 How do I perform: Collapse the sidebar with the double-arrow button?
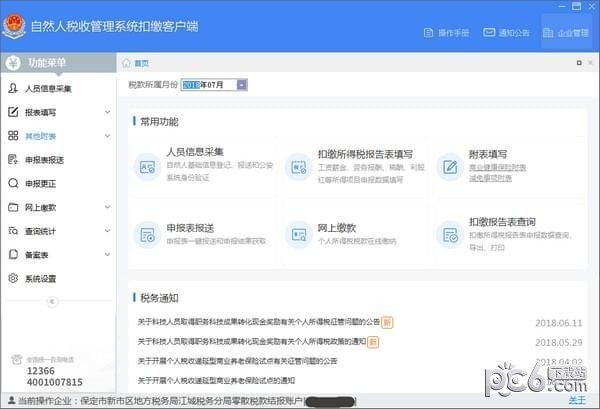(52, 301)
